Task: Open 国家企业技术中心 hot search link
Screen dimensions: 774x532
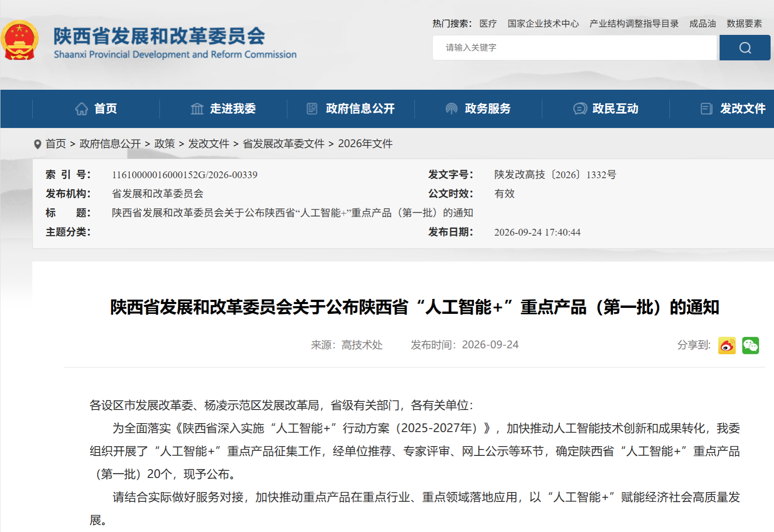Action: point(543,23)
